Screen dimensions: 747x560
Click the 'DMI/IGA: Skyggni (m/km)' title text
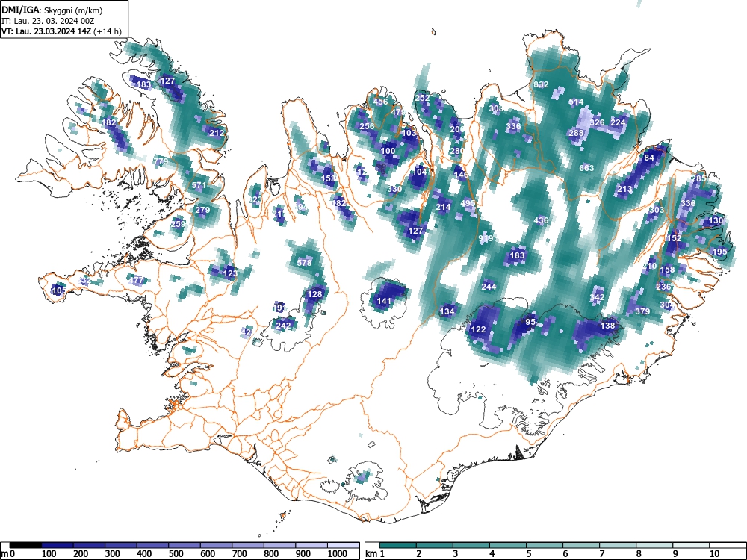tap(52, 10)
